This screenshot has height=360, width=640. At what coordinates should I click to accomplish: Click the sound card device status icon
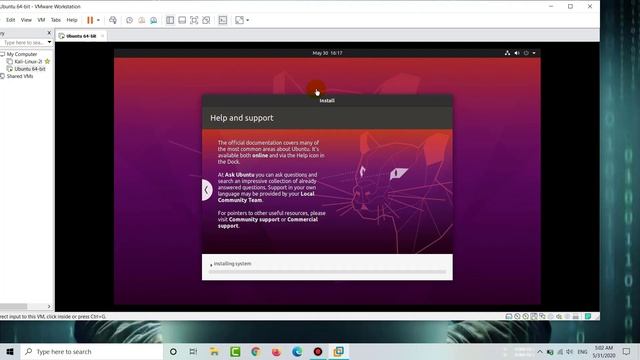[559, 316]
